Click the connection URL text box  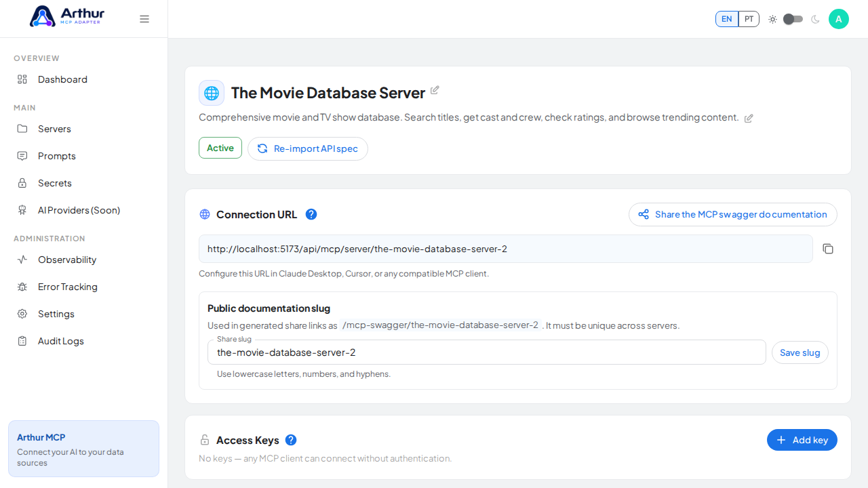click(x=506, y=249)
